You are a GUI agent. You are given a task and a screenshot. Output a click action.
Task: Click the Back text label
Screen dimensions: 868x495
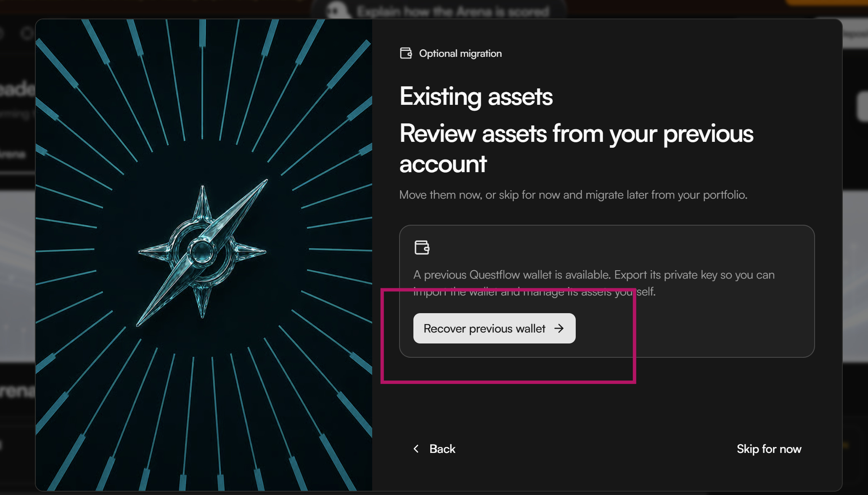coord(442,449)
